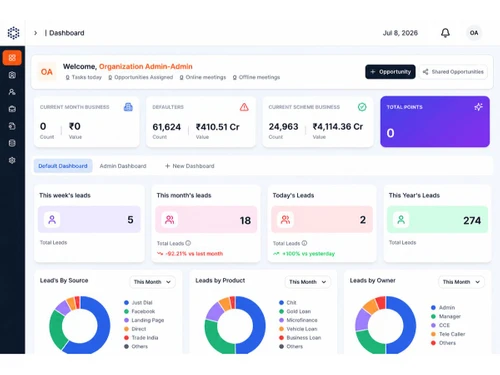
Task: Open This Month dropdown for Lead's By Source
Action: click(152, 282)
